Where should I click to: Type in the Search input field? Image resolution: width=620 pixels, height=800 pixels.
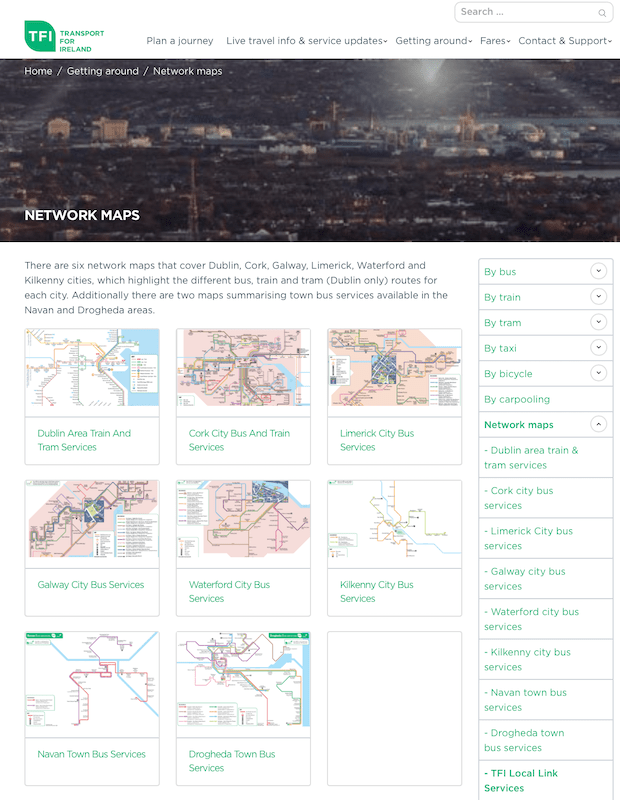[x=525, y=12]
